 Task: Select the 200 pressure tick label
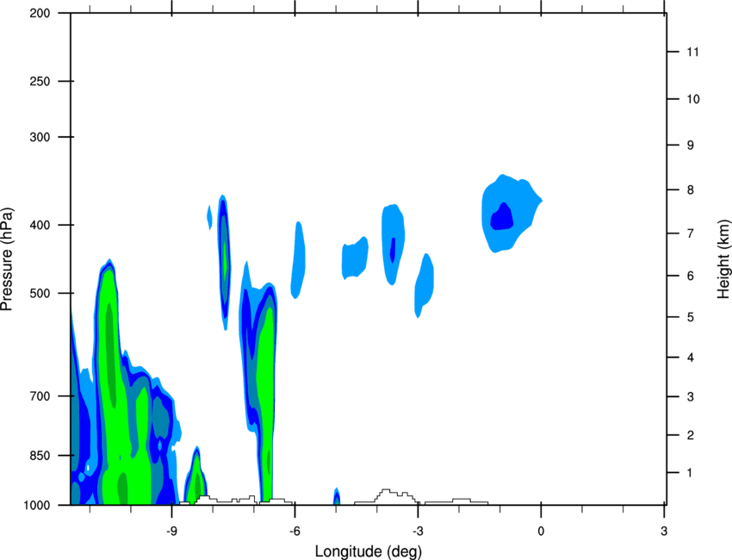[40, 13]
